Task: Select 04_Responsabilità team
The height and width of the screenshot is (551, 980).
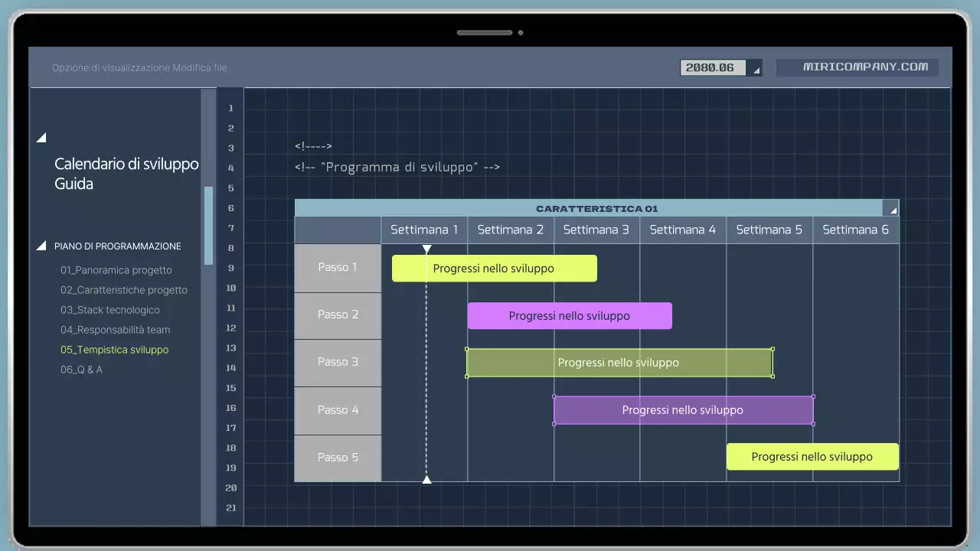Action: pos(115,330)
